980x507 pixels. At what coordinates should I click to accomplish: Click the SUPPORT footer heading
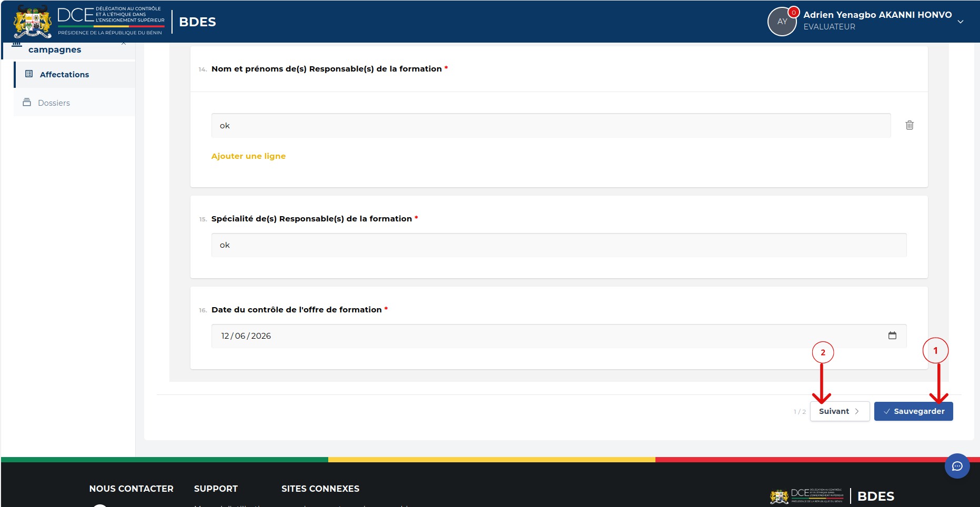(216, 489)
